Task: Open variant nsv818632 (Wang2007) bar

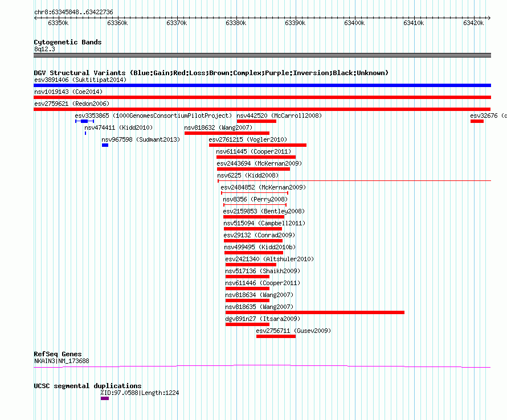Action: pos(227,133)
